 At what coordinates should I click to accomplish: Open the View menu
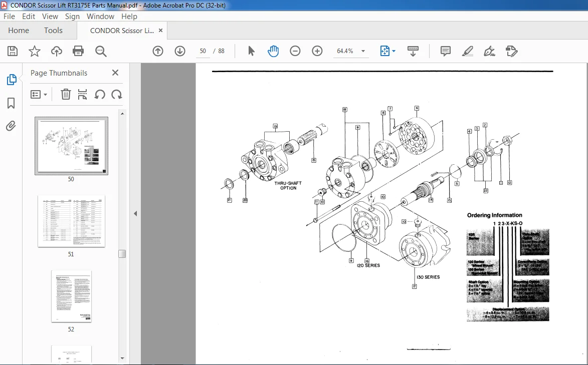pyautogui.click(x=50, y=17)
